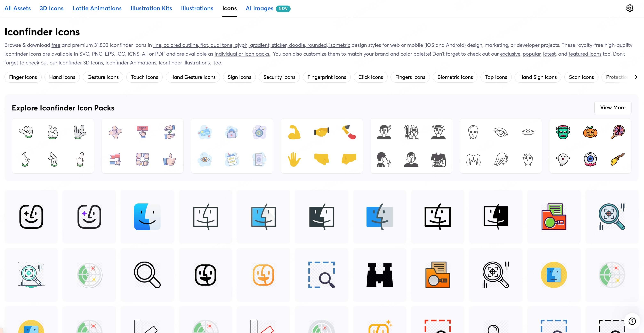Select the orange Finder face icon
Image resolution: width=644 pixels, height=333 pixels.
click(x=263, y=275)
